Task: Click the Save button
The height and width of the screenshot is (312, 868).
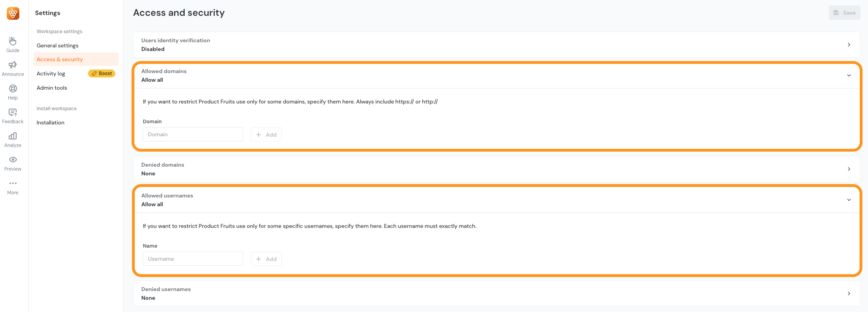Action: pos(844,13)
